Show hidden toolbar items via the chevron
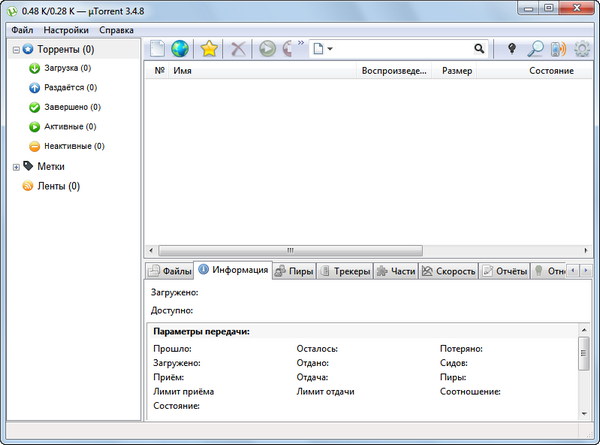Screen dimensions: 600x445 point(301,44)
